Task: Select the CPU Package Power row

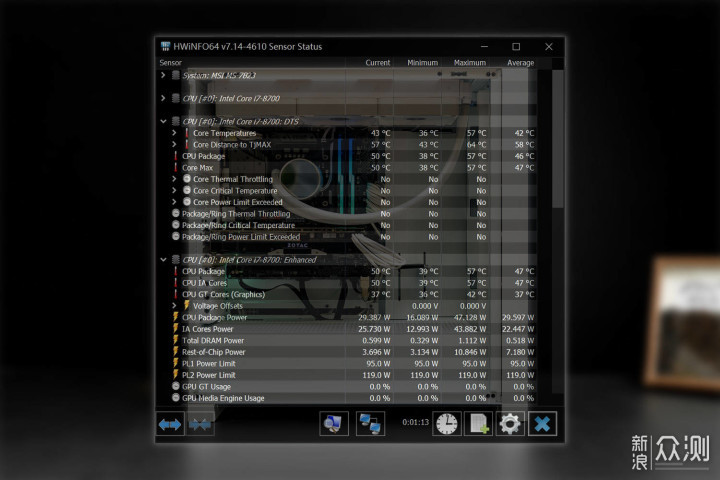Action: coord(354,317)
